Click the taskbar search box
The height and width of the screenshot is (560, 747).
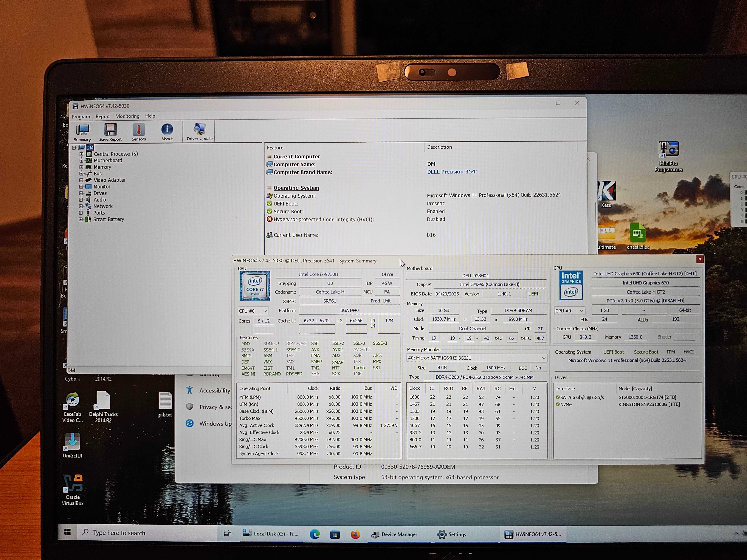click(147, 533)
